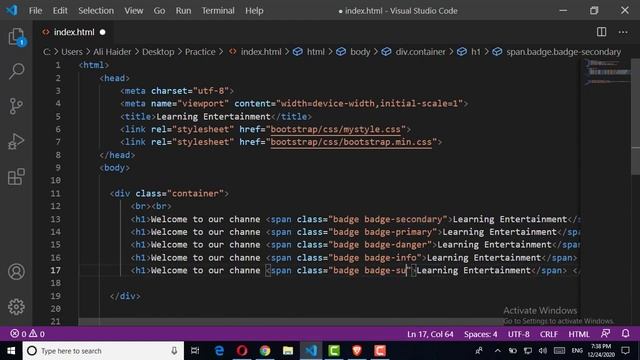The height and width of the screenshot is (360, 640).
Task: Open the Run menu
Action: point(183,11)
